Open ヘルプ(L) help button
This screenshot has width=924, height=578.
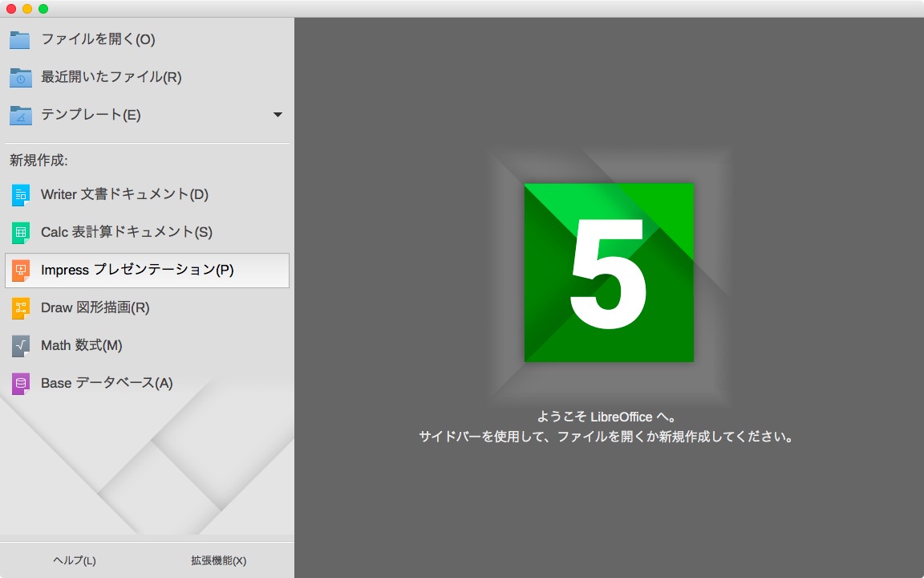point(75,561)
